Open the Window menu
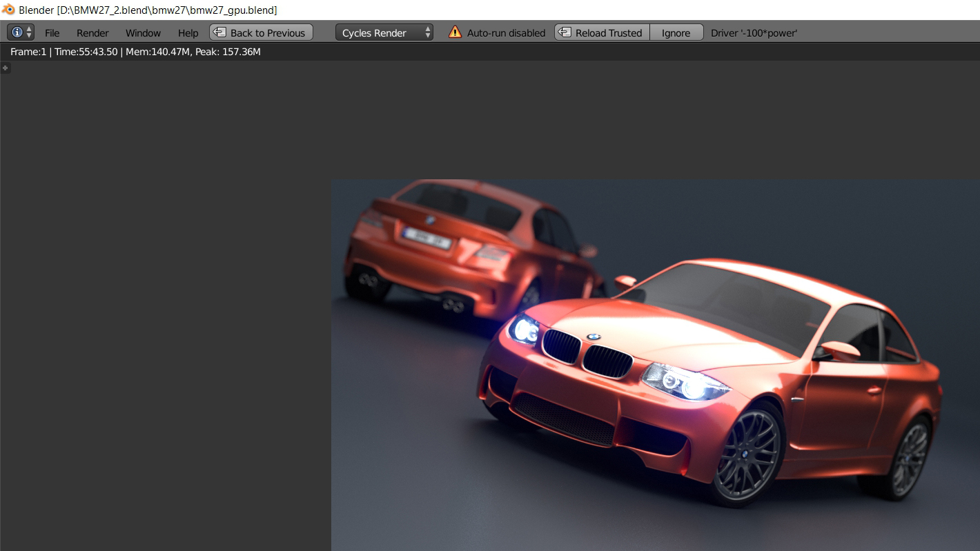This screenshot has width=980, height=551. (x=143, y=32)
